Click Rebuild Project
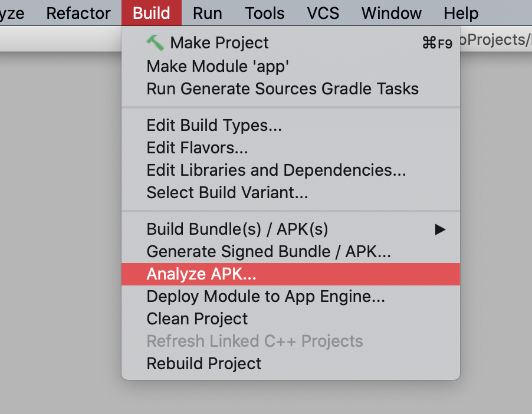The image size is (532, 414). click(x=203, y=364)
